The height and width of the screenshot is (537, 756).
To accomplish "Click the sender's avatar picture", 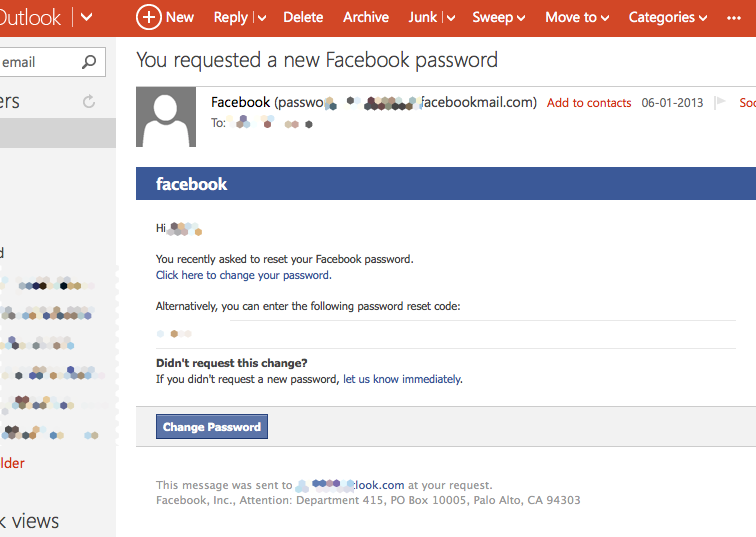I will 166,117.
